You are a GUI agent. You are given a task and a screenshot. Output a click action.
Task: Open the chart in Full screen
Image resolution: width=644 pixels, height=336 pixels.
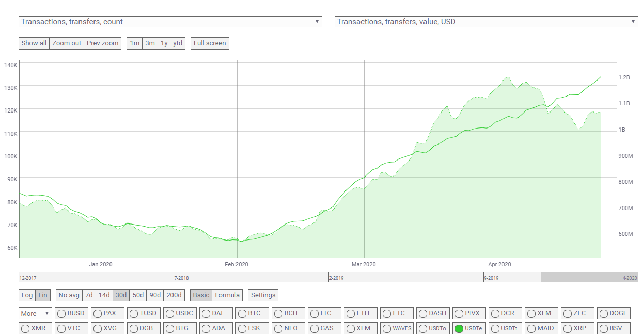pos(210,43)
